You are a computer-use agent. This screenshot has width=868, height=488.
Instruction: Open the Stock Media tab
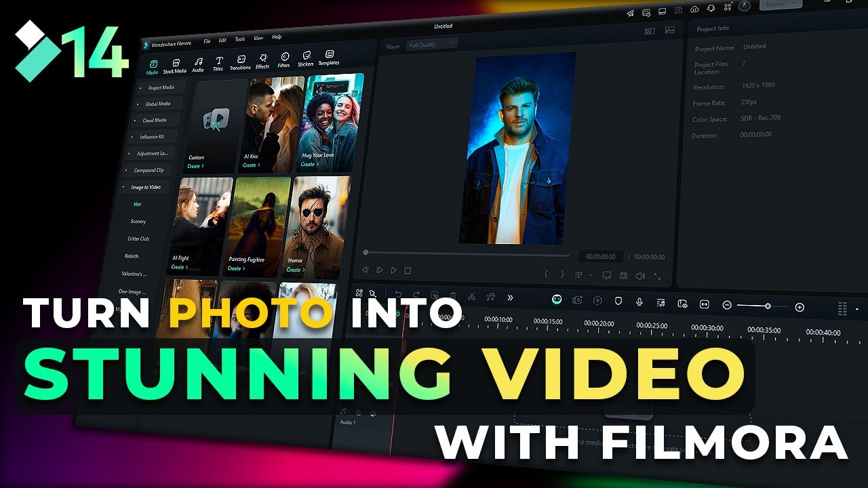175,66
